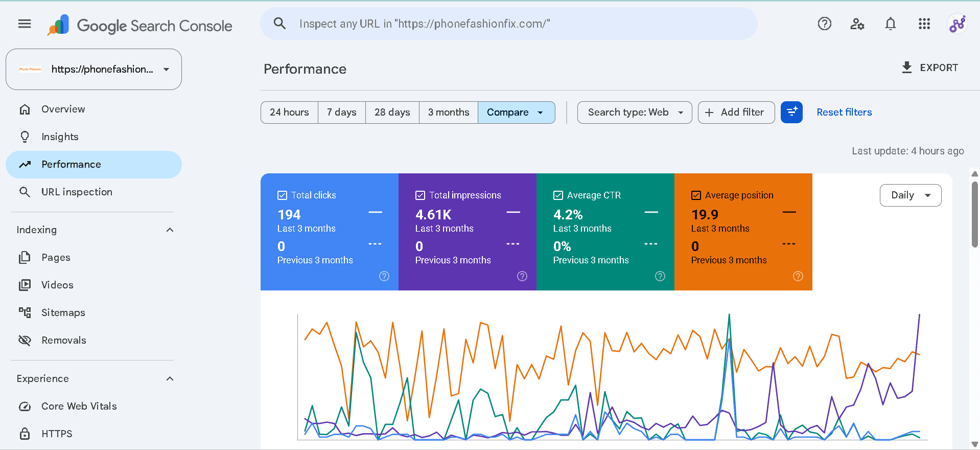Open users and permissions settings icon

pos(857,24)
